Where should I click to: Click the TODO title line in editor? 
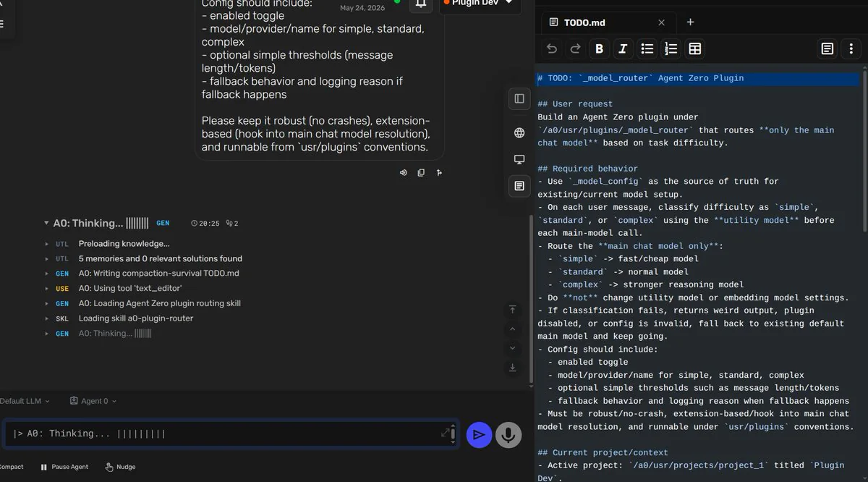tap(640, 78)
